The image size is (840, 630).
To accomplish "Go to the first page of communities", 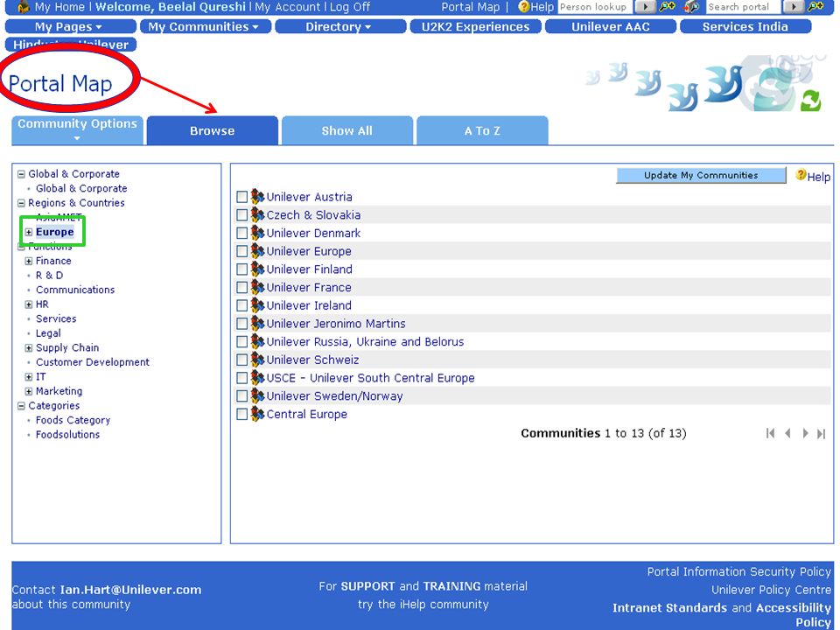I will [770, 433].
